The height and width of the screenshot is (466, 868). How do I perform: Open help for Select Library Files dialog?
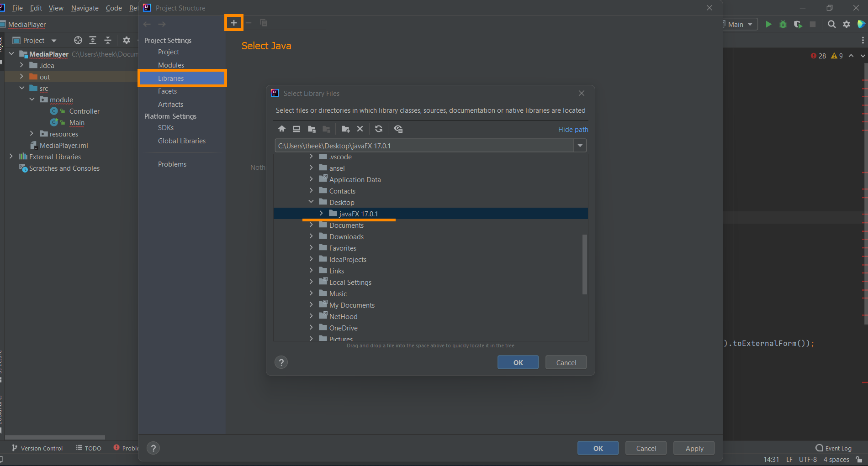(x=281, y=362)
